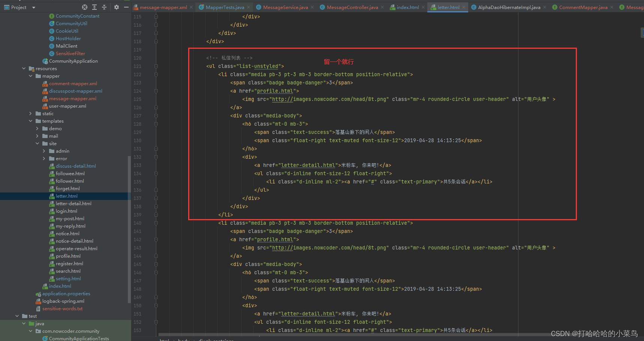Click the locate/select opened file target icon
The image size is (644, 341).
pyautogui.click(x=85, y=7)
